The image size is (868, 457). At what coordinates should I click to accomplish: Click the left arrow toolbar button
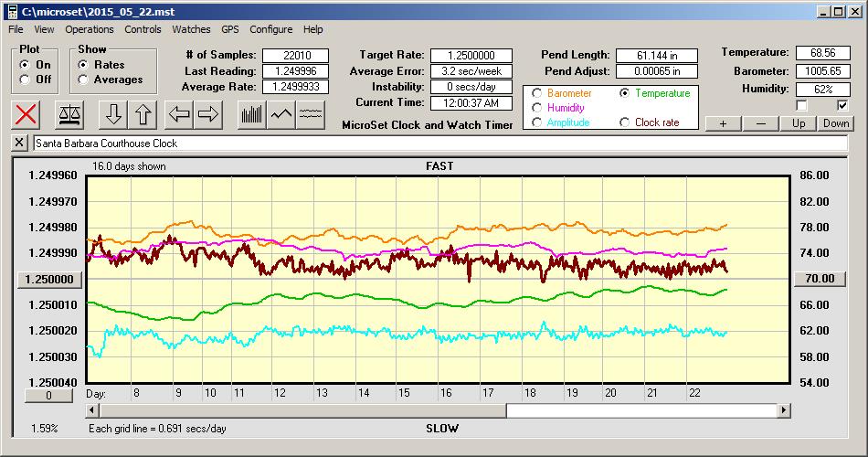tap(179, 114)
